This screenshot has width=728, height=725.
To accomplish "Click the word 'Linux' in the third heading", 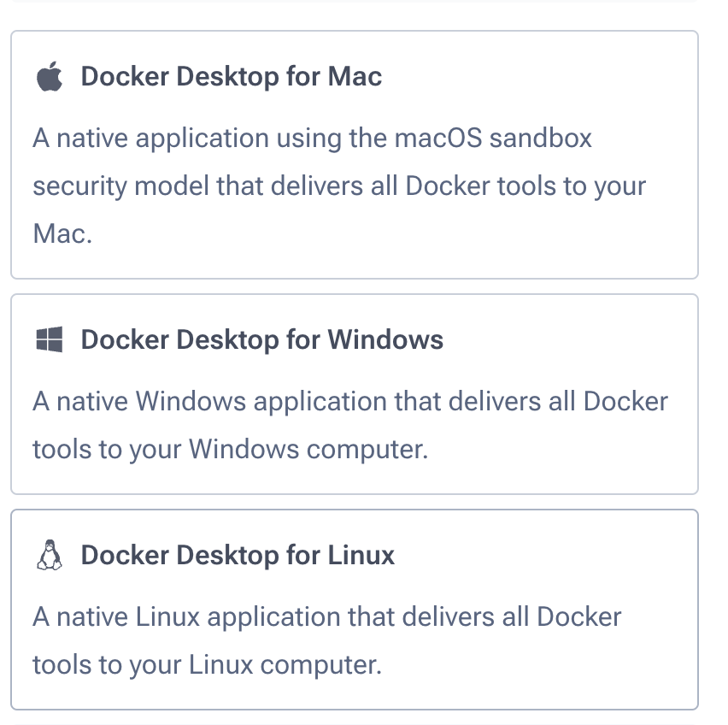I will (361, 556).
